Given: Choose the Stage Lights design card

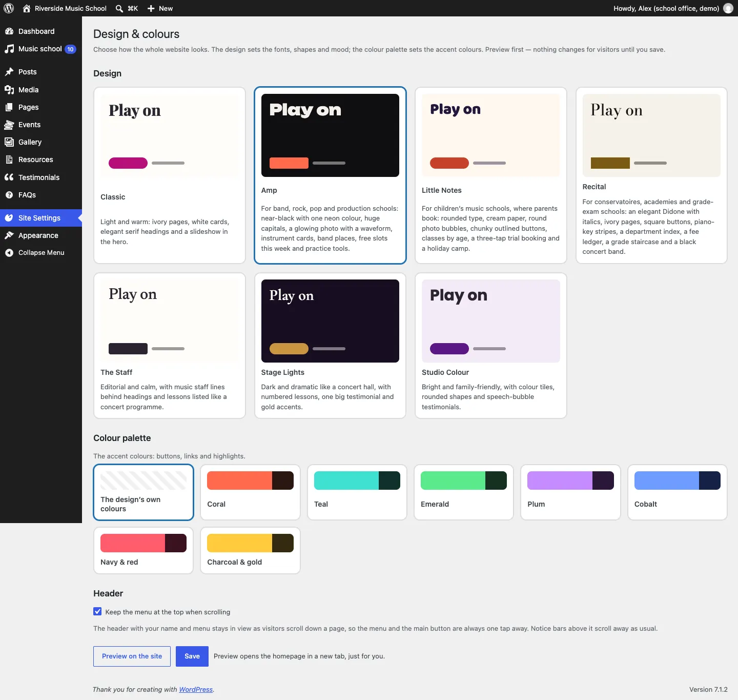Looking at the screenshot, I should click(330, 346).
